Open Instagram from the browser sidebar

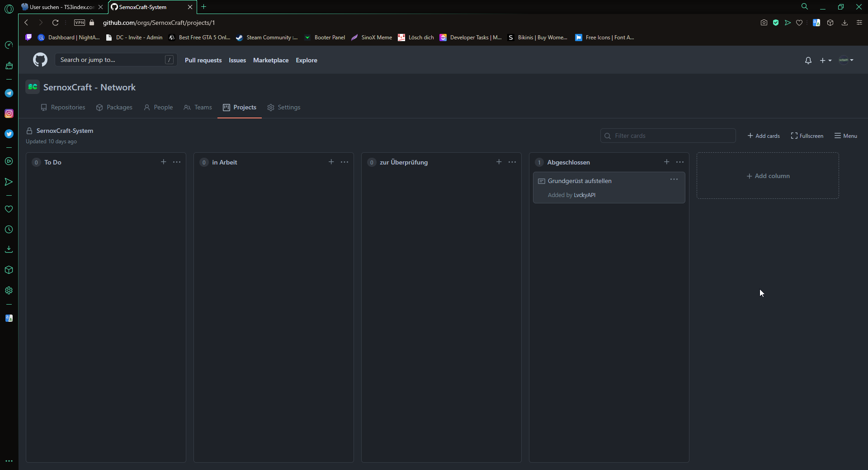click(x=9, y=113)
